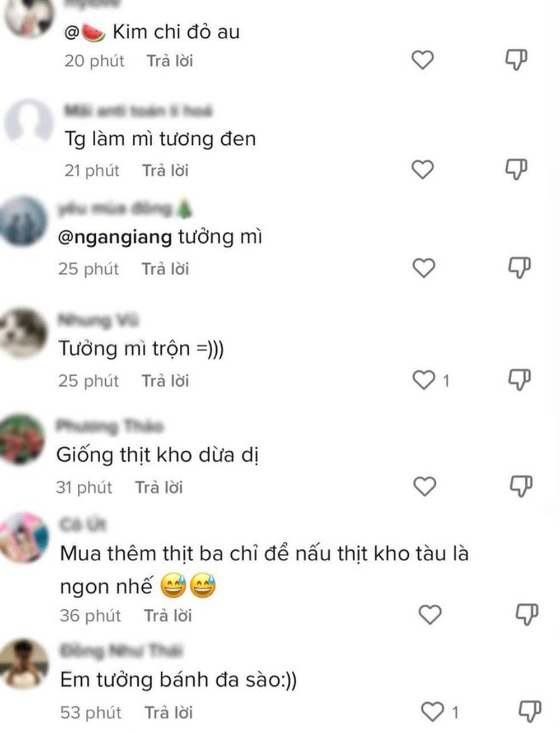Screen dimensions: 560x733
Task: Click 'Trả lời' under the 36 phút comment
Action: tap(168, 615)
